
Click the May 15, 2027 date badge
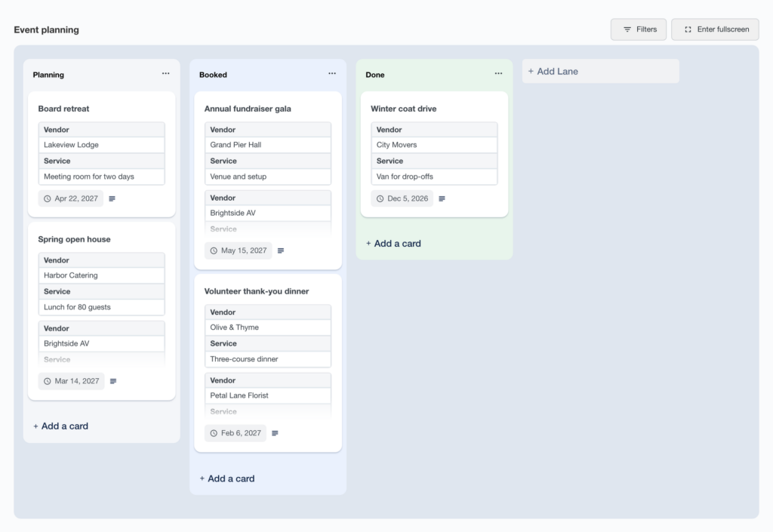[x=238, y=251]
